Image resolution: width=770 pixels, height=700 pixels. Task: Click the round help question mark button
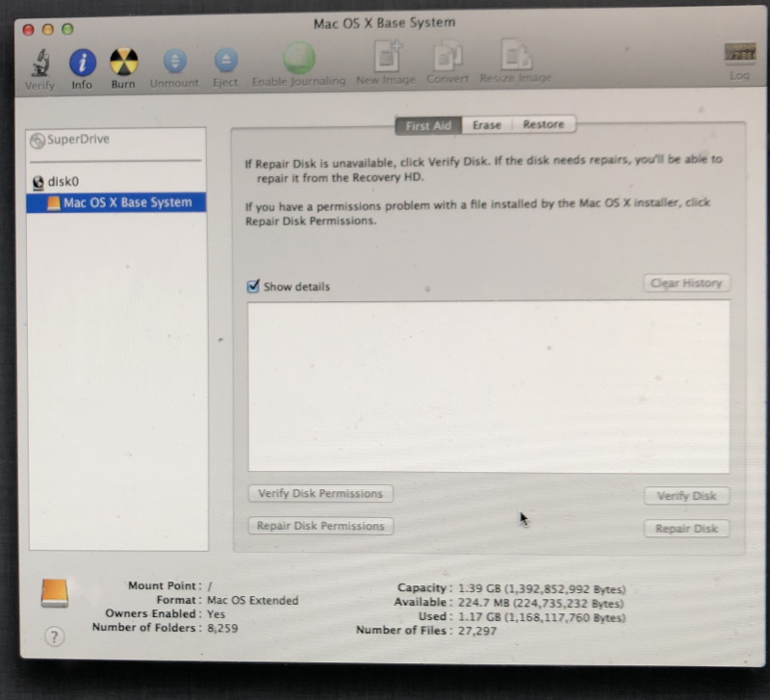coord(55,636)
